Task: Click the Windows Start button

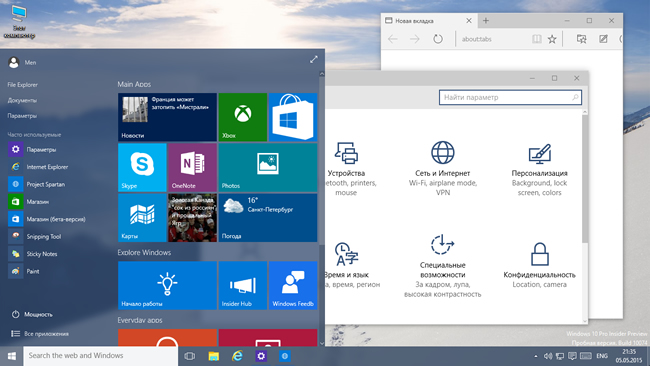Action: 12,356
